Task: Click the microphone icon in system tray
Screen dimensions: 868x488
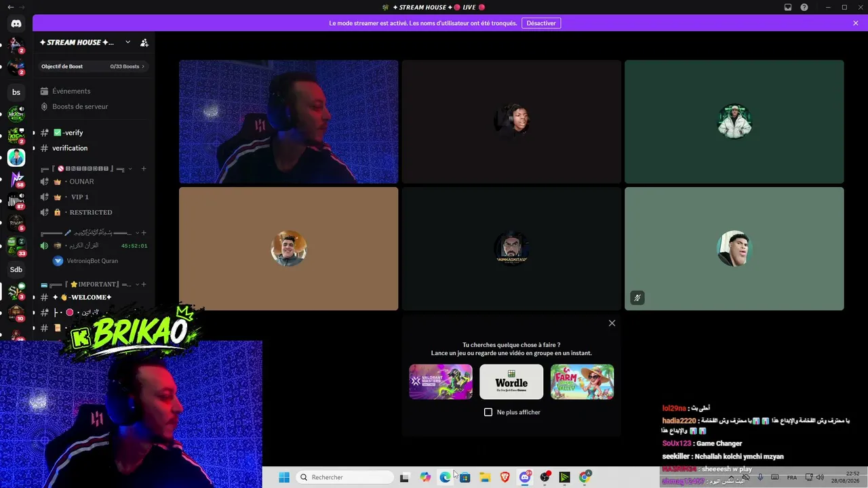Action: click(x=760, y=477)
